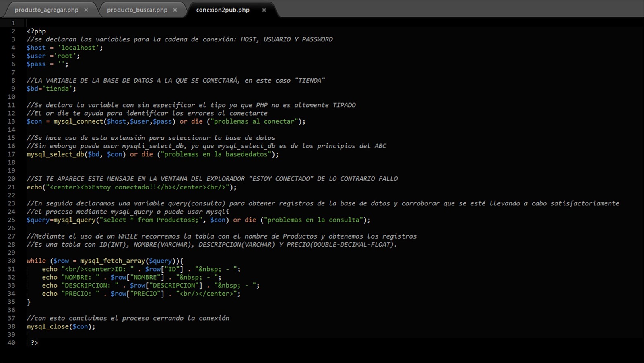This screenshot has height=363, width=644.
Task: Place cursor on the $host variable declaration
Action: (x=36, y=48)
